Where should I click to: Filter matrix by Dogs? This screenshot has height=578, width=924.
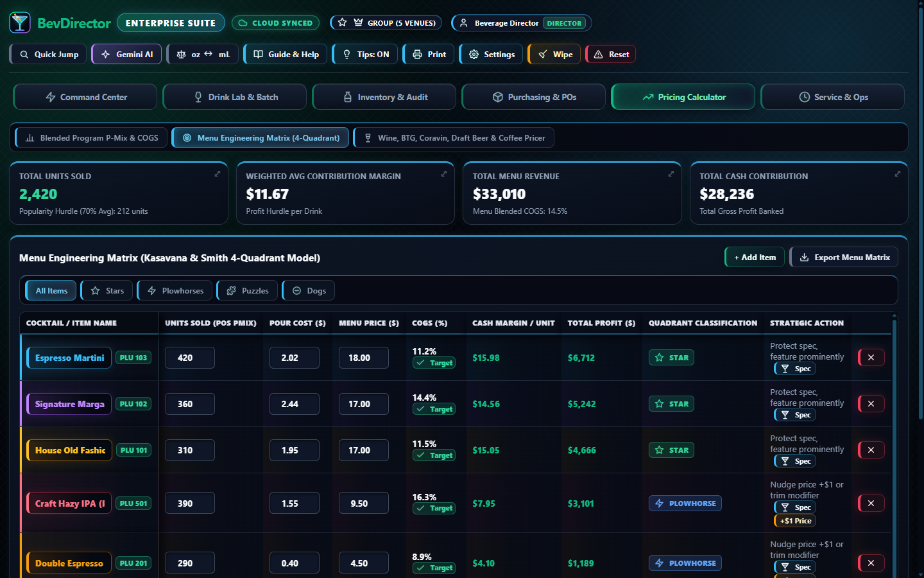click(x=309, y=291)
